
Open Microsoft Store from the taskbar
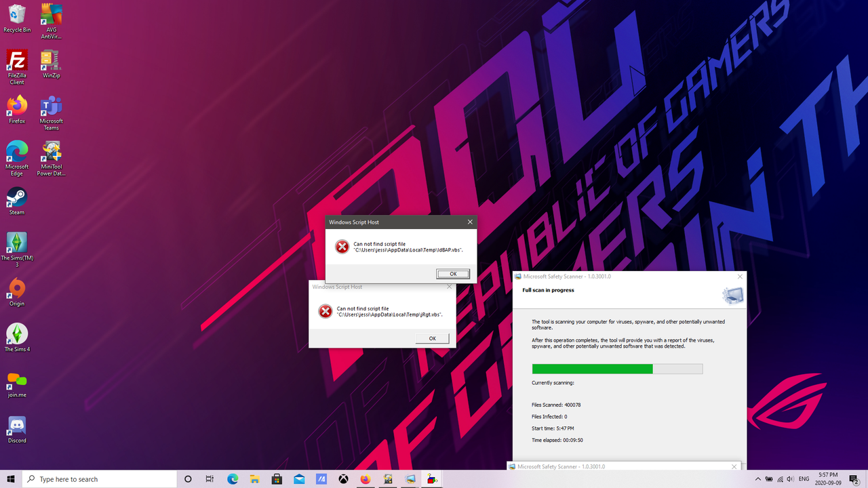(277, 479)
